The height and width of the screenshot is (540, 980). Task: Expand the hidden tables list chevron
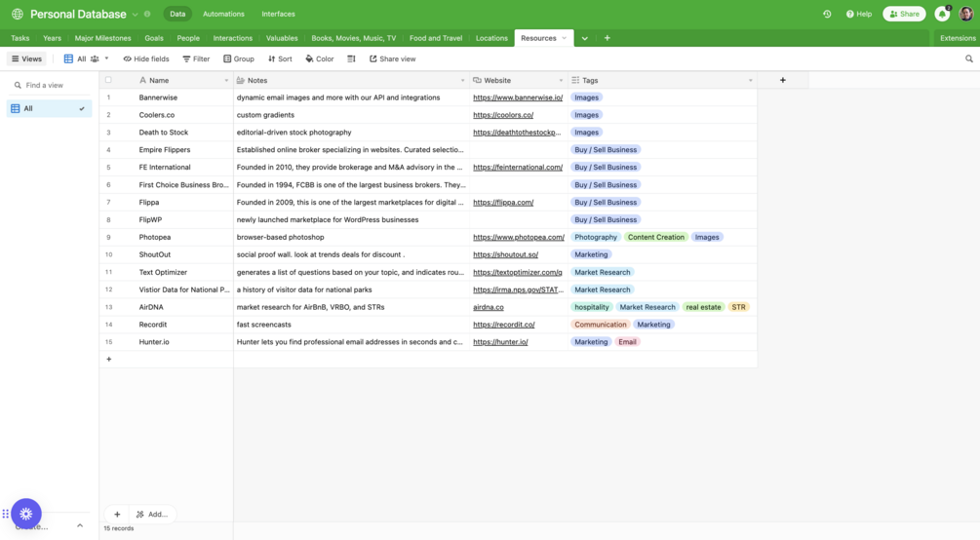click(585, 38)
